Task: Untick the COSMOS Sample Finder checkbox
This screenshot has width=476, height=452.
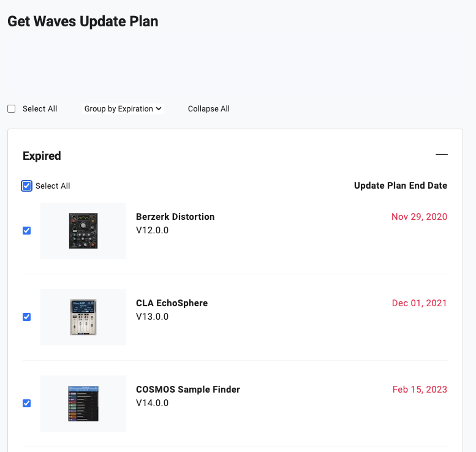Action: (x=27, y=403)
